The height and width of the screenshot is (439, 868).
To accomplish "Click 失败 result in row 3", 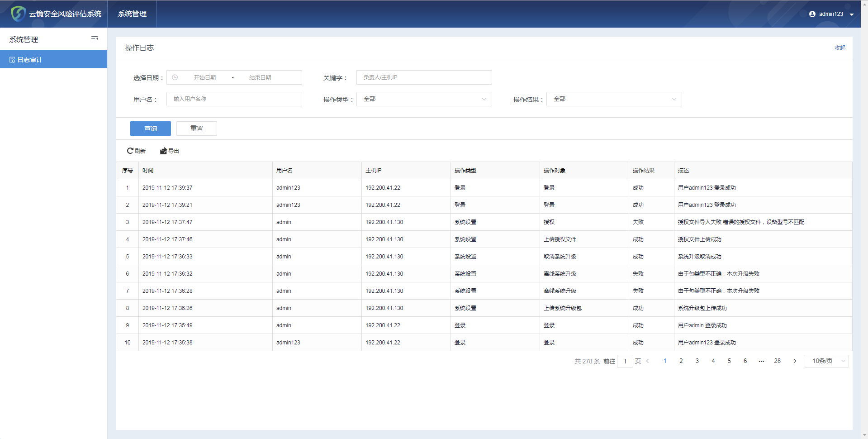I will (x=638, y=222).
